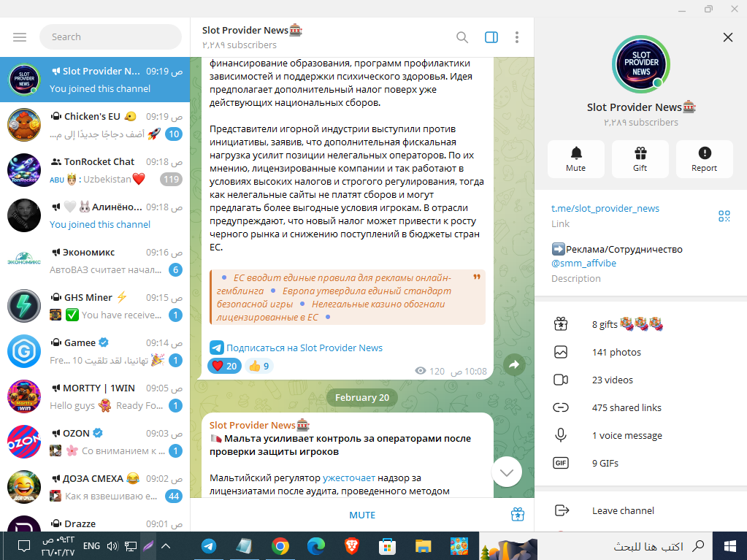The width and height of the screenshot is (747, 560).
Task: Open the channel three-dot options menu
Action: point(517,37)
